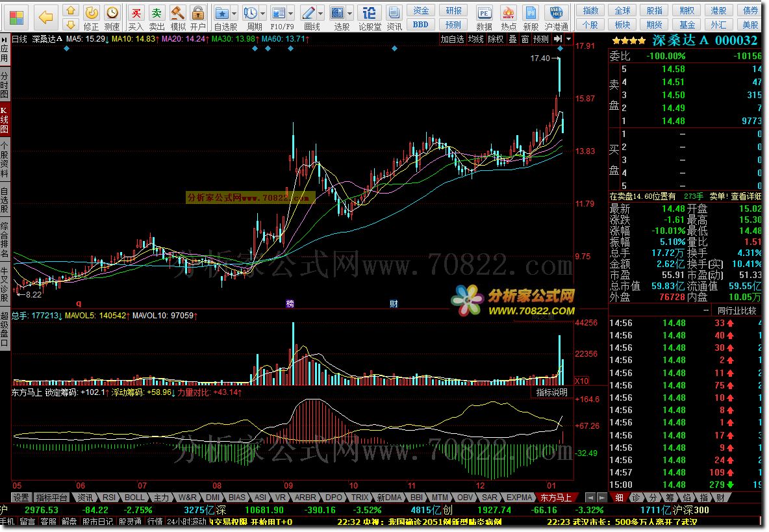Open the 指标平台 indicator platform tab
The width and height of the screenshot is (769, 532).
click(51, 497)
